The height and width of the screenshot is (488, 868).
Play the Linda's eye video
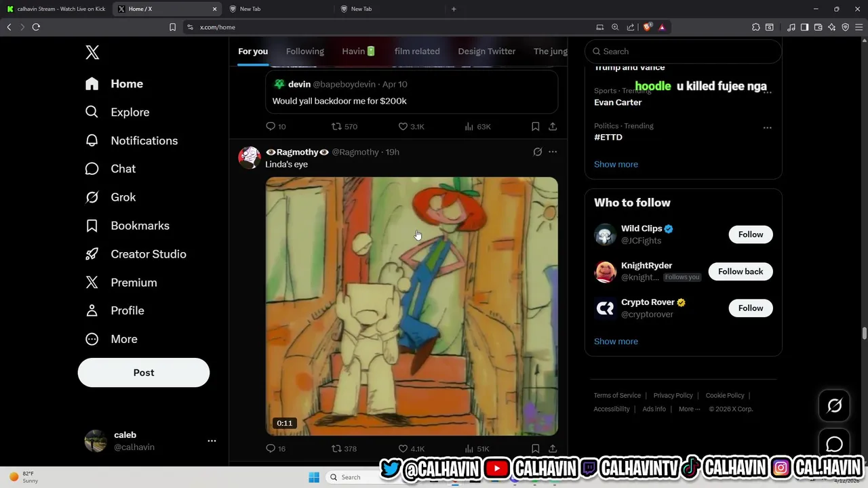coord(412,306)
